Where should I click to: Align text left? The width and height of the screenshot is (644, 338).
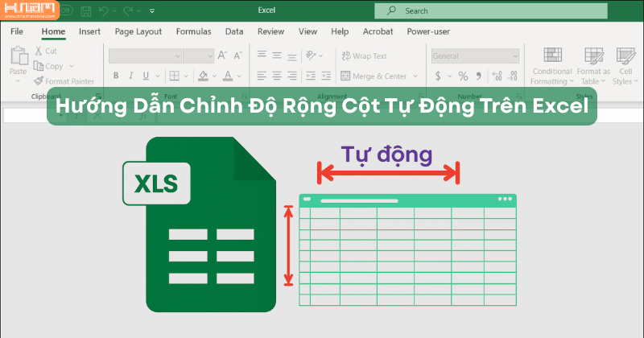tap(262, 76)
